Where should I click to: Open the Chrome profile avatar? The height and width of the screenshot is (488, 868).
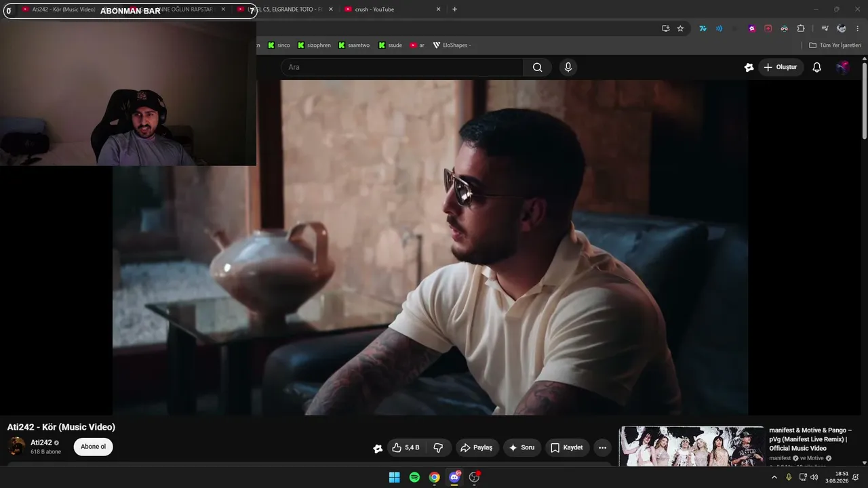click(x=842, y=28)
